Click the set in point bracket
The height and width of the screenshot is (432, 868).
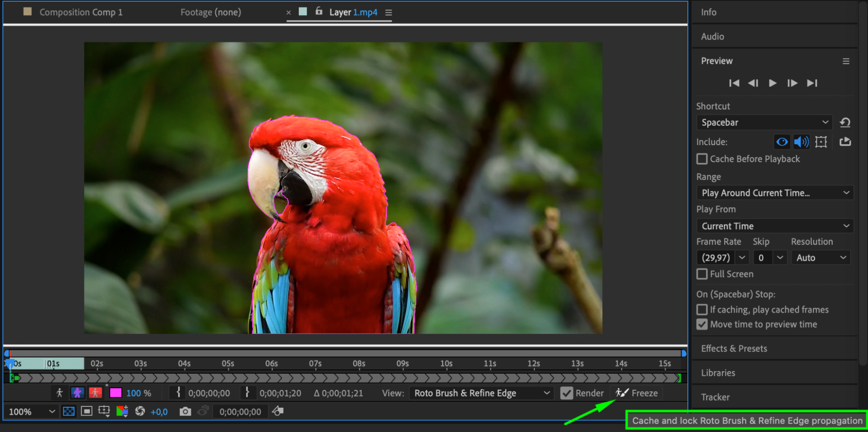coord(178,393)
